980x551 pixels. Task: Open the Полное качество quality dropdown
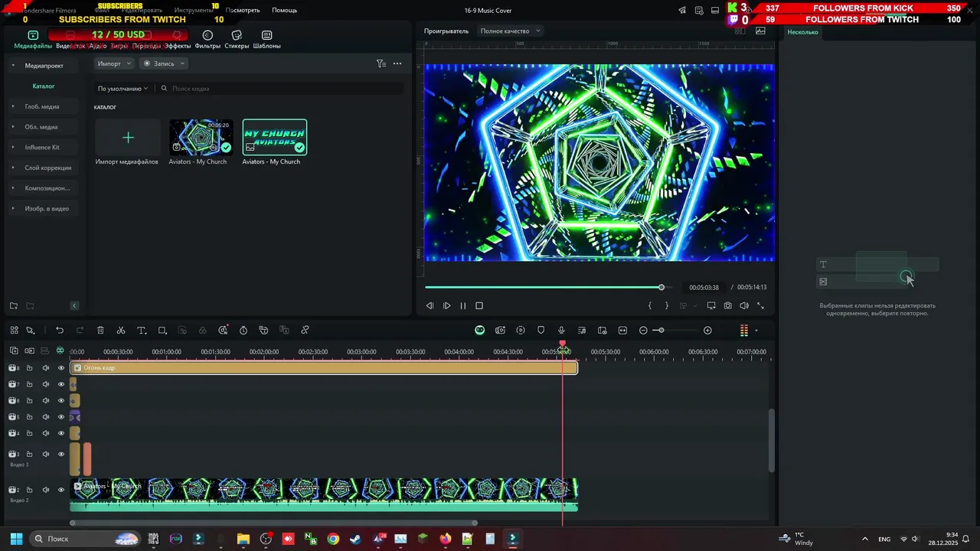click(x=510, y=31)
